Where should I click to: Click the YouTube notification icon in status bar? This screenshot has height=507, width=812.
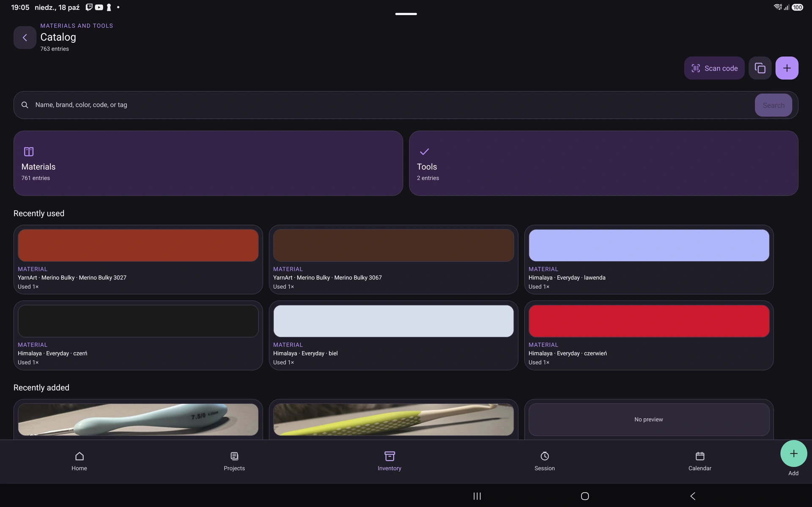99,7
